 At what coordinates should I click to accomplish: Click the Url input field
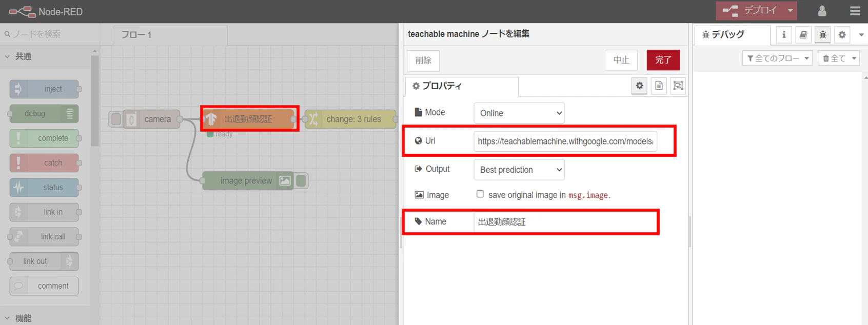[565, 141]
